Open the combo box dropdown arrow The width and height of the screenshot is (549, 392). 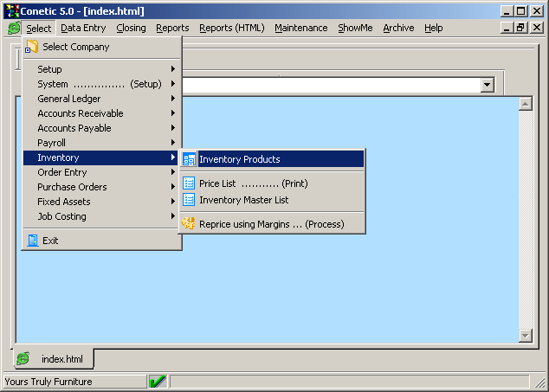487,85
